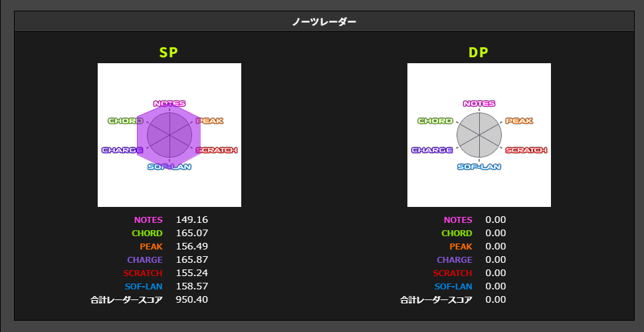Image resolution: width=644 pixels, height=332 pixels.
Task: Click NOTES label inside the SP radar chart
Action: point(169,104)
